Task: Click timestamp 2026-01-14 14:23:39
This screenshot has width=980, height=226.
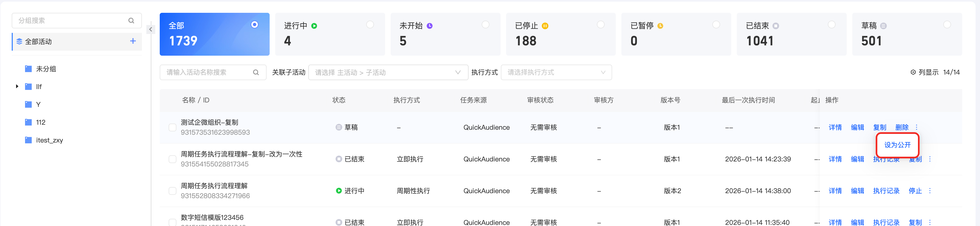Action: 758,159
